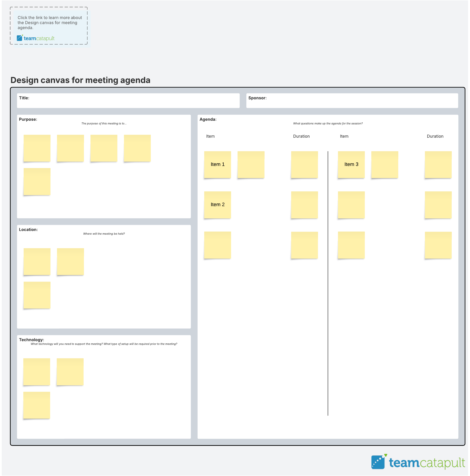This screenshot has width=470, height=476.
Task: Click the Agenda section label
Action: pyautogui.click(x=208, y=119)
